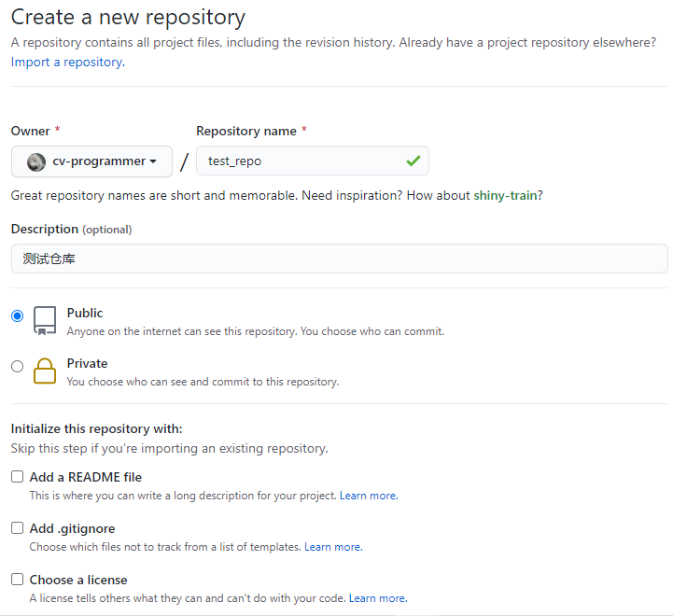Click the Private option label
The image size is (673, 616).
pyautogui.click(x=87, y=363)
